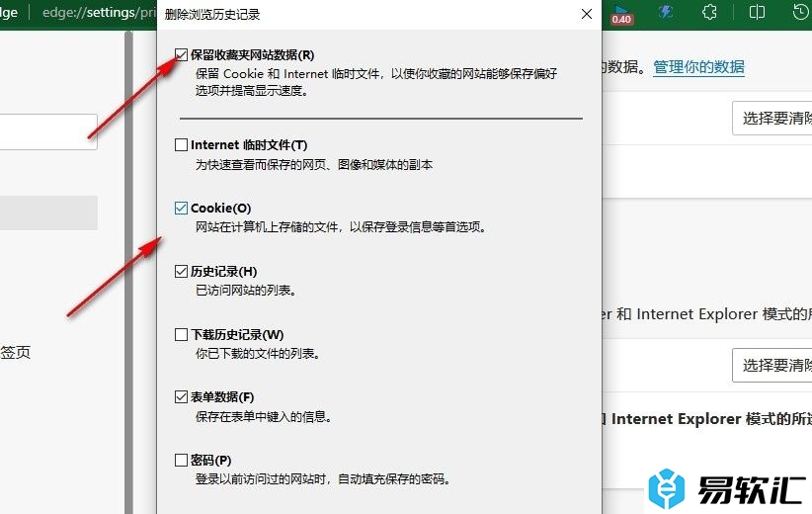Uncheck 保留收藏夹网站数据(R) checkbox

[x=181, y=55]
